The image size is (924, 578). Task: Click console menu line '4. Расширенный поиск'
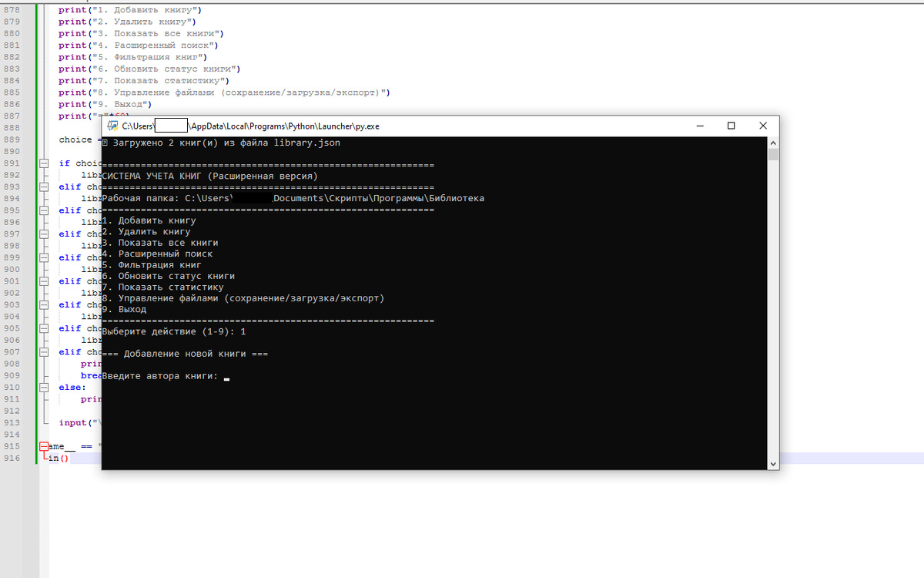pos(157,254)
